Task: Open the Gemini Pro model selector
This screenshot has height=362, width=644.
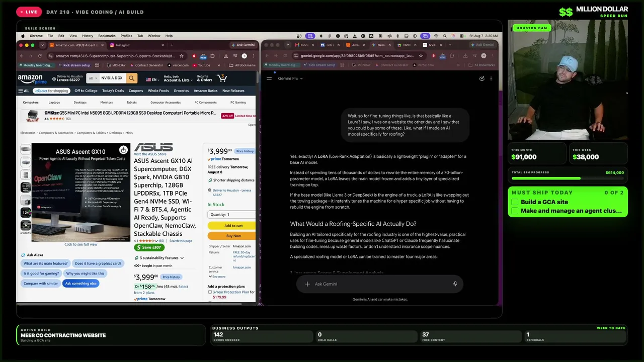Action: click(290, 78)
